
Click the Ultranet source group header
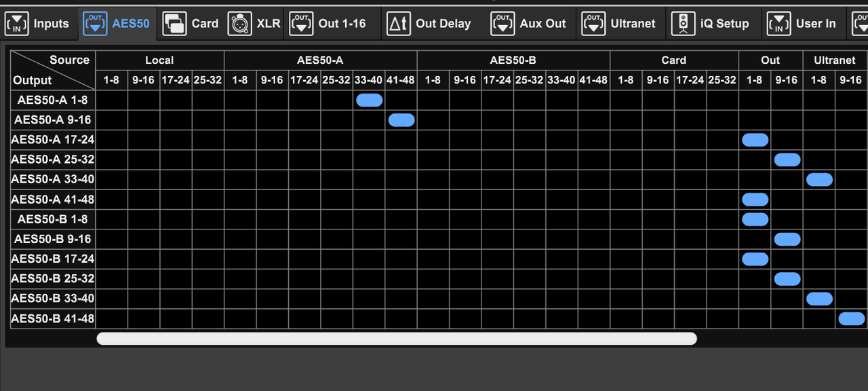click(835, 60)
